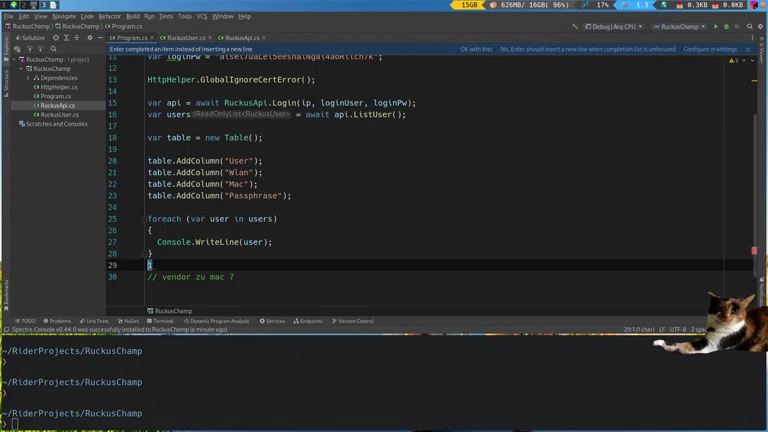The image size is (768, 432).
Task: Collapse the RuckusChamp solution root node
Action: tap(14, 59)
